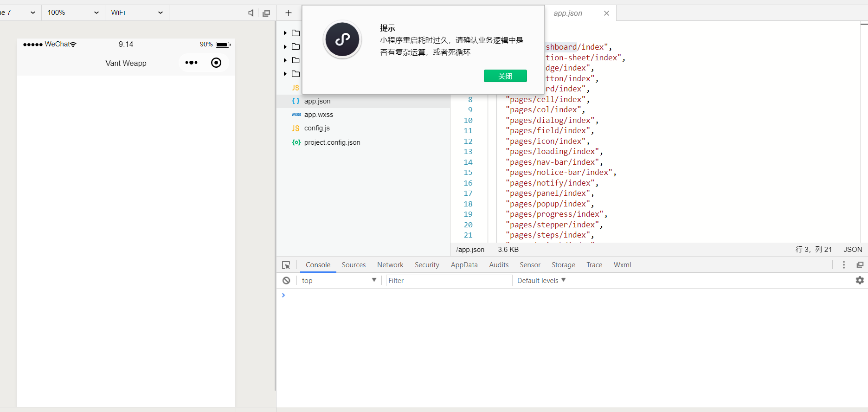Open console settings via the gear icon

pos(860,280)
